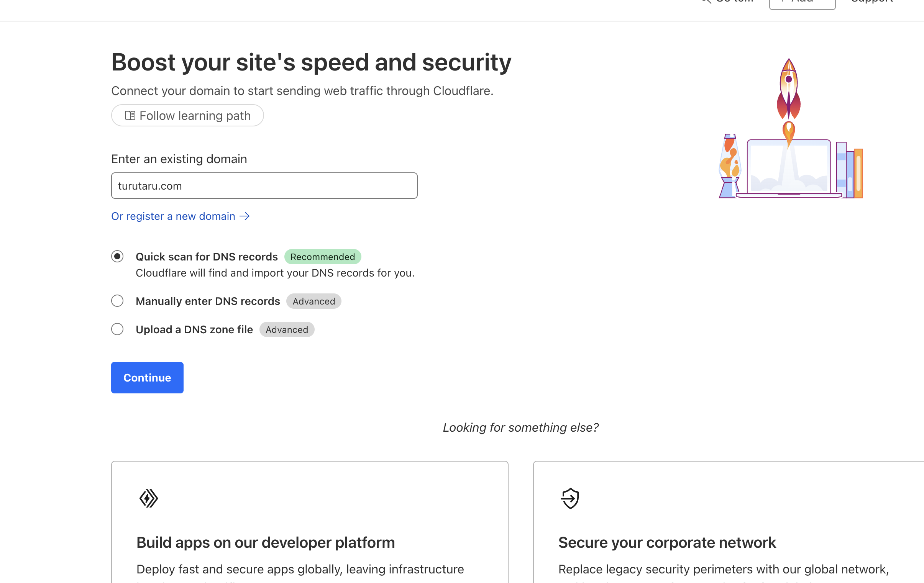The width and height of the screenshot is (924, 583).
Task: Click the Looking for something else? text
Action: [521, 427]
